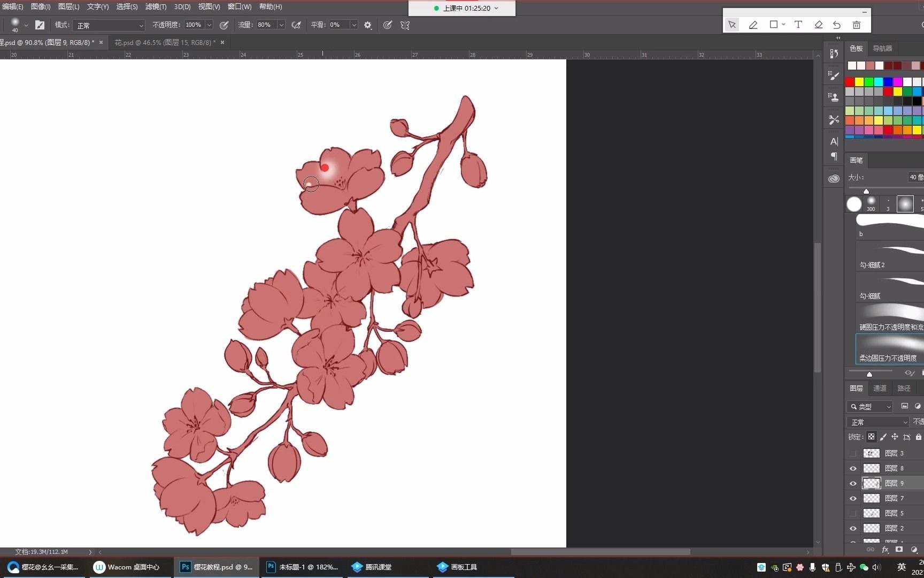Select the text annotation tool
The width and height of the screenshot is (924, 578).
[x=798, y=25]
